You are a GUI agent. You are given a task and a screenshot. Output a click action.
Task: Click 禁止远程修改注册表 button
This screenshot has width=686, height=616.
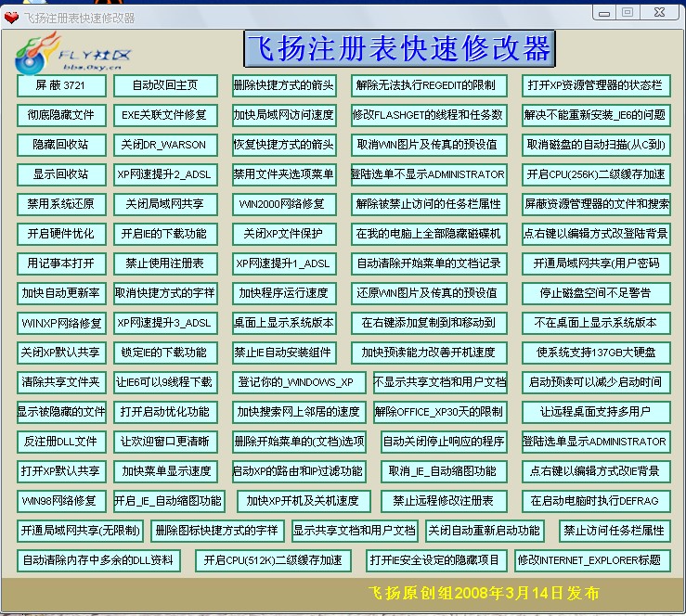pos(444,502)
